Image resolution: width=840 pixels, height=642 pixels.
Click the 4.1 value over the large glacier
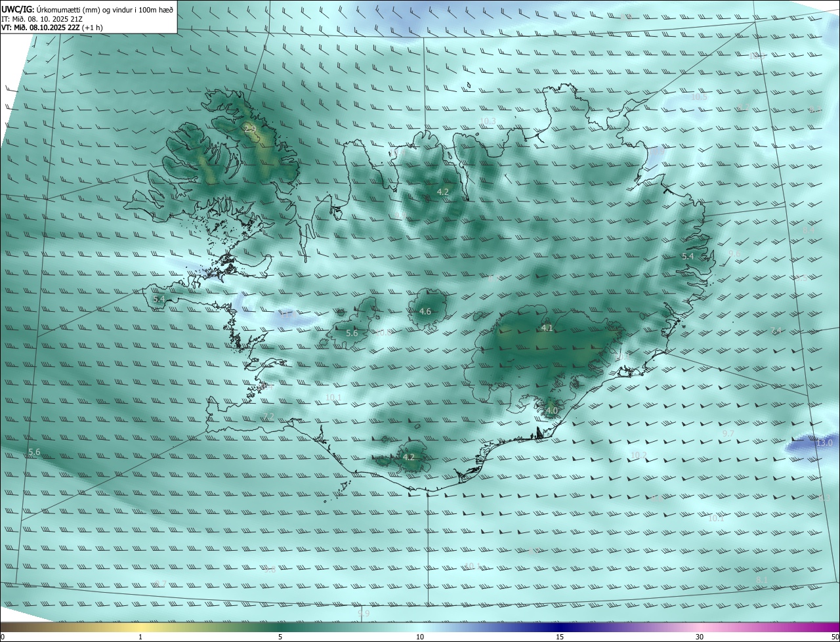[x=547, y=328]
